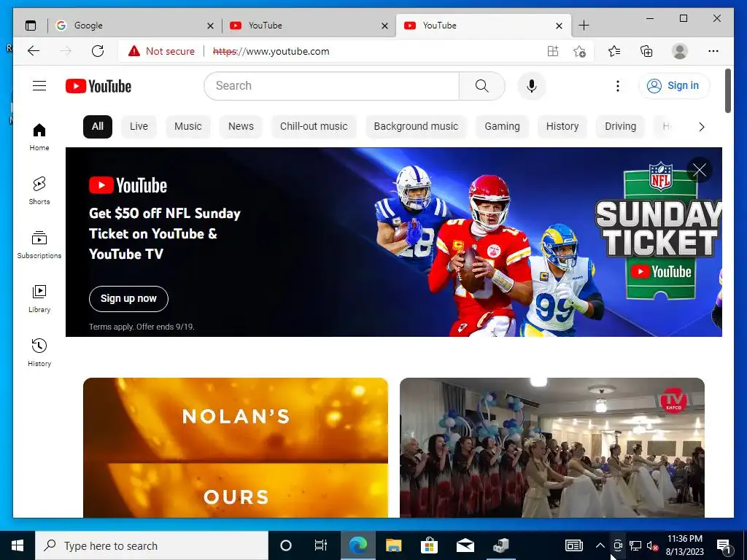Image resolution: width=747 pixels, height=560 pixels.
Task: Show hidden system tray icons
Action: (x=600, y=545)
